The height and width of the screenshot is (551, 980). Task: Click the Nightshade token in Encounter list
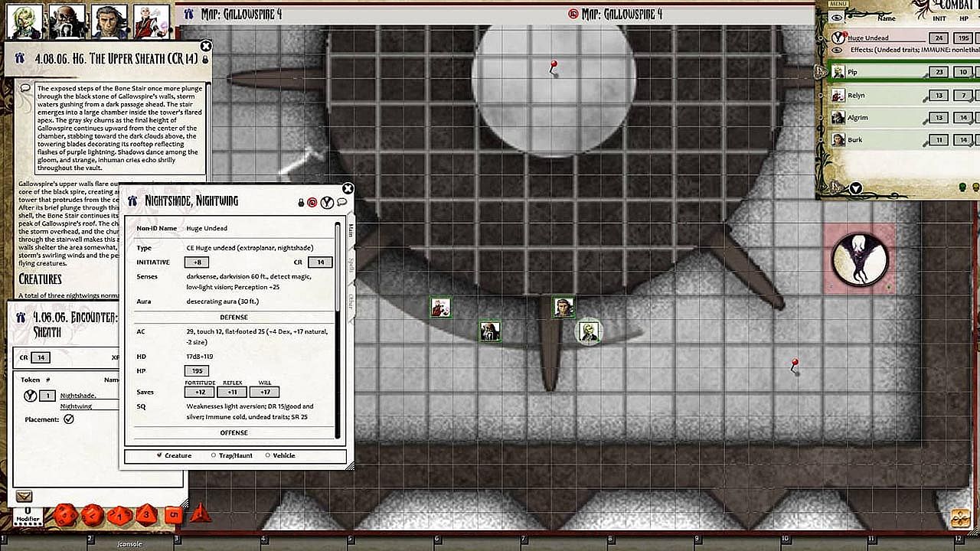click(31, 396)
